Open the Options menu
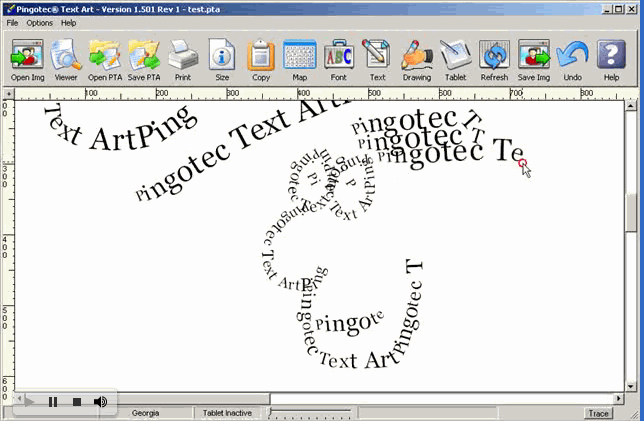 tap(39, 23)
